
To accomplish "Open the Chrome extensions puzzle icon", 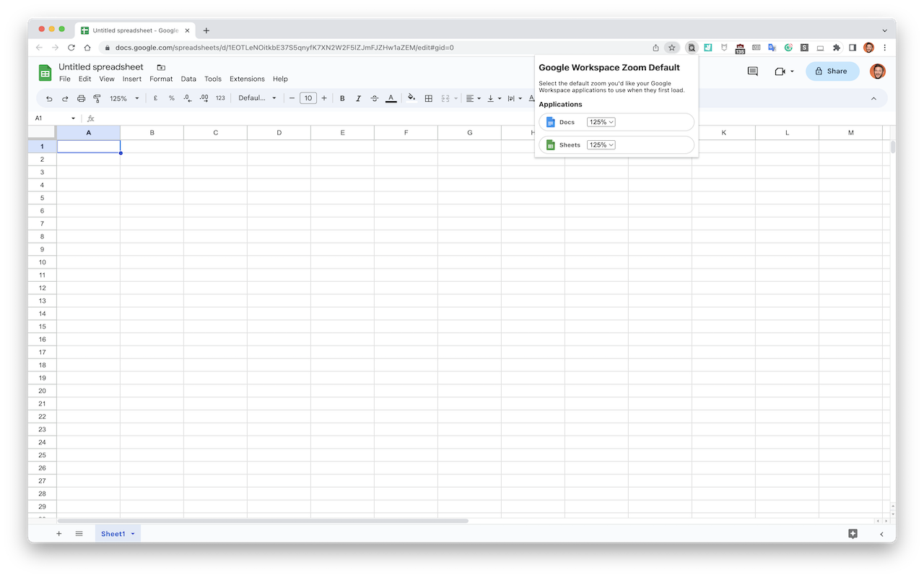I will (837, 48).
